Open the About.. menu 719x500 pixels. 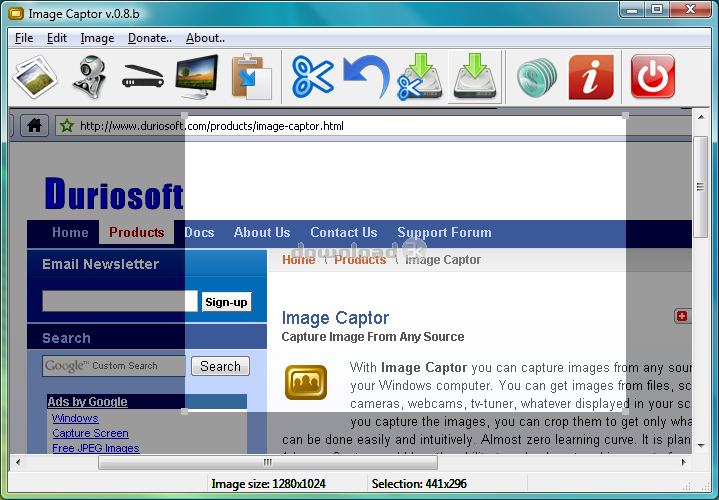(x=205, y=38)
